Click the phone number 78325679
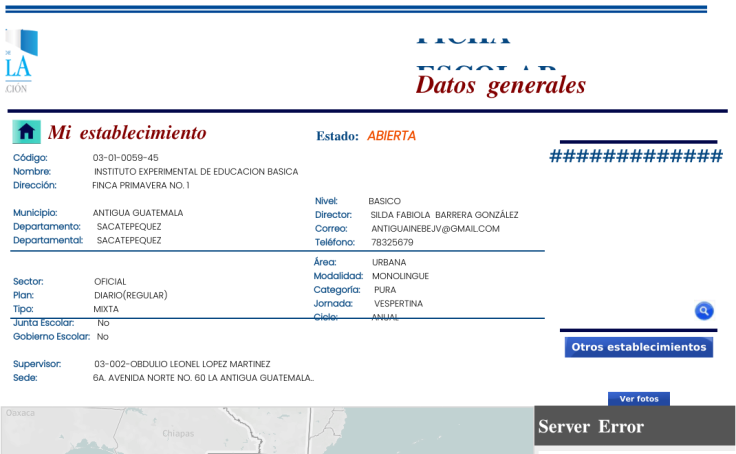The height and width of the screenshot is (454, 736). coord(392,243)
